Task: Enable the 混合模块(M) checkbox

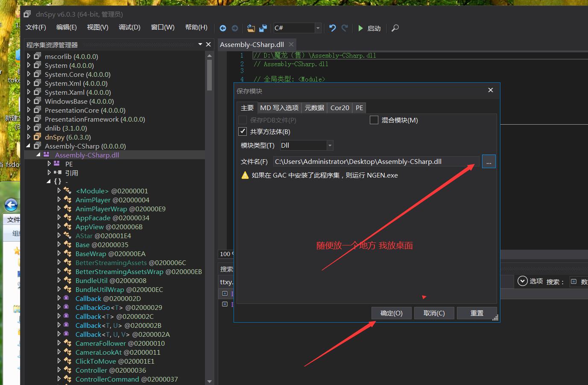Action: (374, 120)
